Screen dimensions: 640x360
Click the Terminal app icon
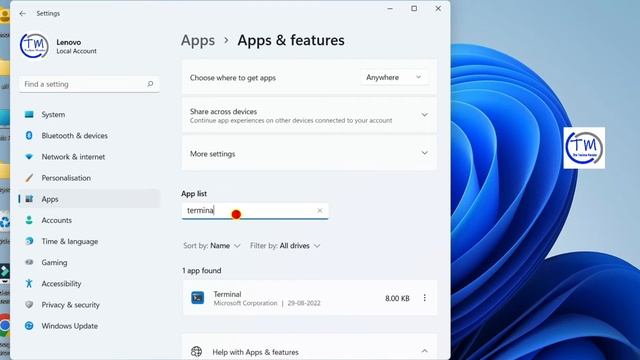pyautogui.click(x=198, y=298)
